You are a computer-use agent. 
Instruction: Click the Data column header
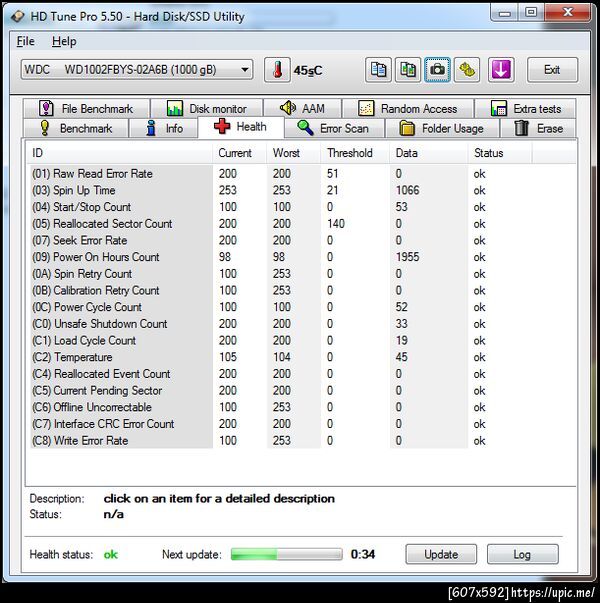[429, 153]
